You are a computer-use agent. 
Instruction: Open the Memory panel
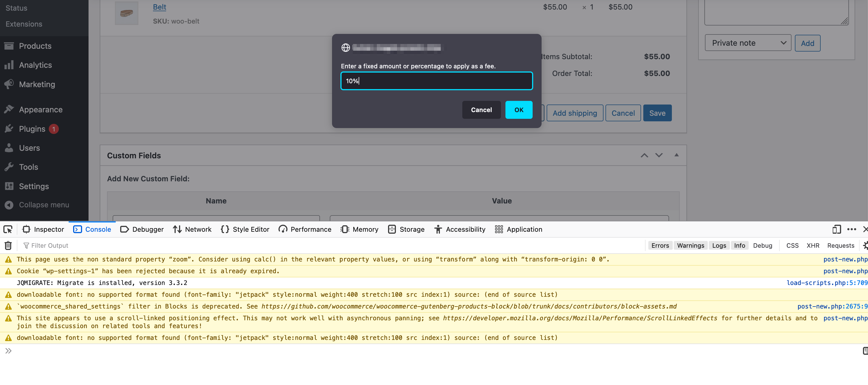[359, 229]
